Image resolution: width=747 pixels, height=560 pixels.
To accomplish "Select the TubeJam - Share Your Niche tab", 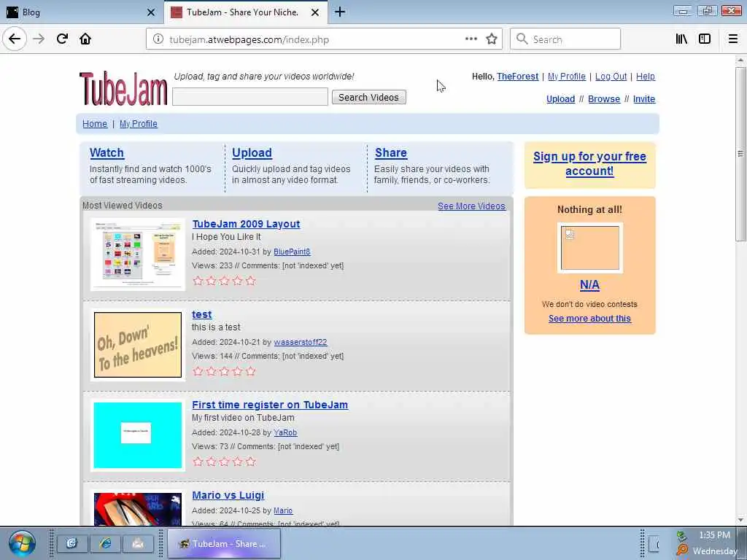I will click(x=246, y=12).
